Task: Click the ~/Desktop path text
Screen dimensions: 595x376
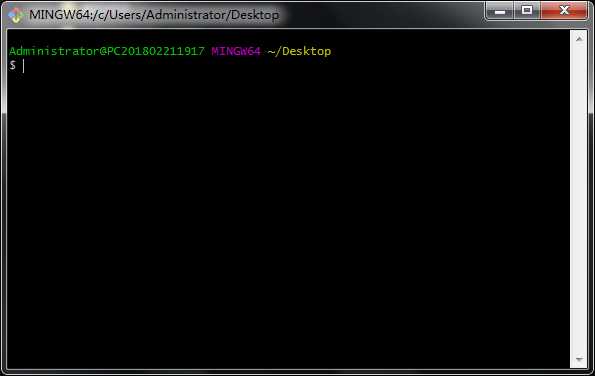Action: [299, 51]
